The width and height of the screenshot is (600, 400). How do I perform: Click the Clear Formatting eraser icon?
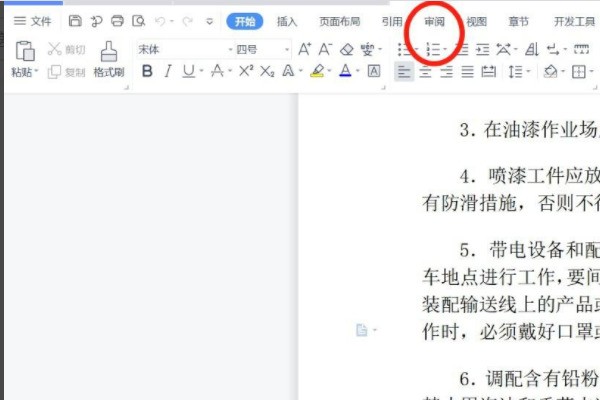click(346, 49)
